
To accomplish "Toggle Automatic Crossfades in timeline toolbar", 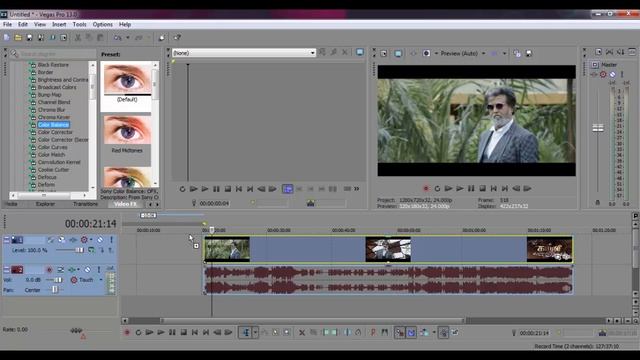I will 411,333.
